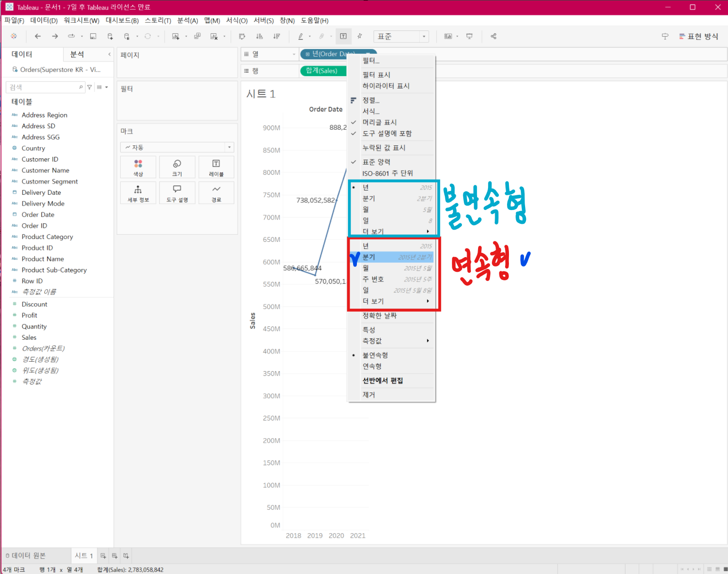Open the 파일(F) menu
Viewport: 728px width, 574px height.
[14, 20]
